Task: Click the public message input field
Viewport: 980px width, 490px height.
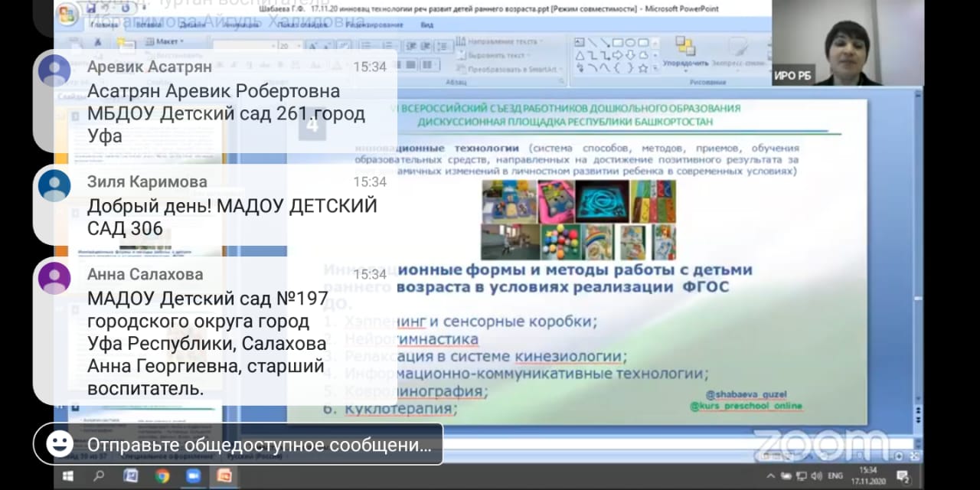Action: click(259, 445)
